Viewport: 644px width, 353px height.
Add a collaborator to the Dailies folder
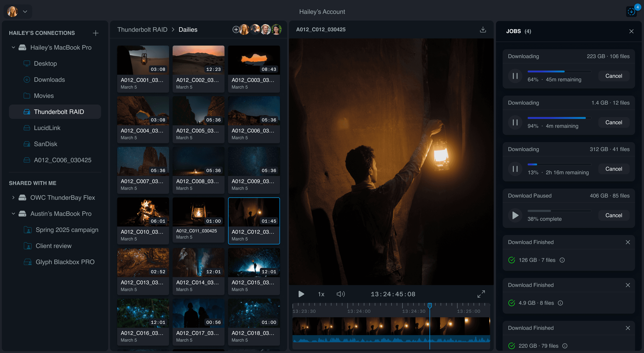tap(235, 29)
